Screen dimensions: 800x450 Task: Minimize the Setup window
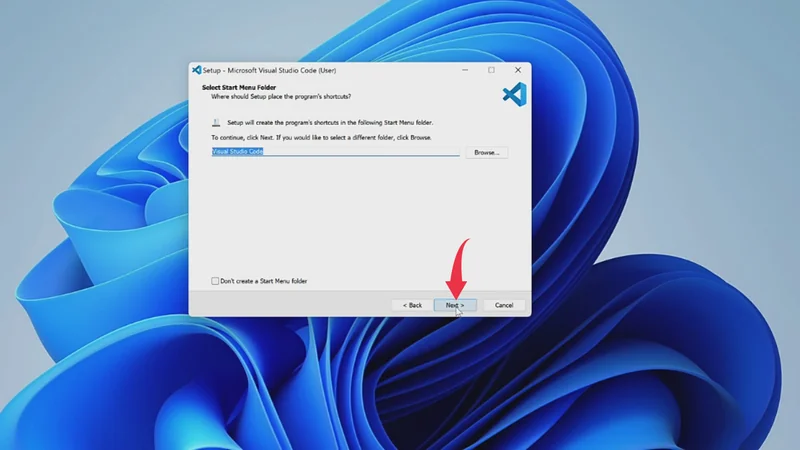[x=465, y=70]
